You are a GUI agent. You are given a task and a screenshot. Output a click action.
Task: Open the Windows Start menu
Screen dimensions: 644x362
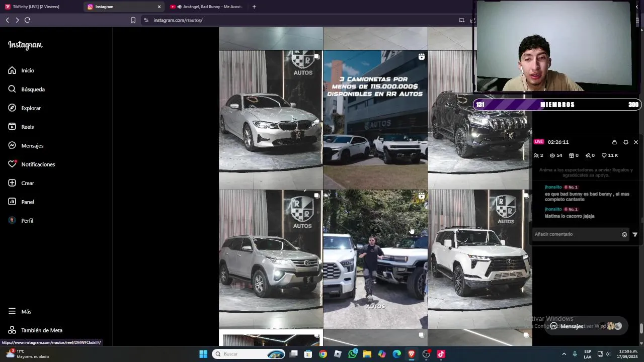tap(203, 354)
